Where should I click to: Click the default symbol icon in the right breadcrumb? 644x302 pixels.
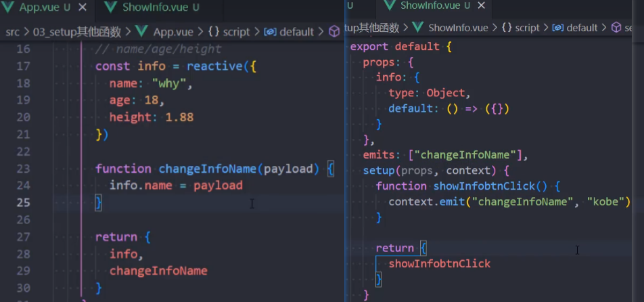[x=557, y=28]
